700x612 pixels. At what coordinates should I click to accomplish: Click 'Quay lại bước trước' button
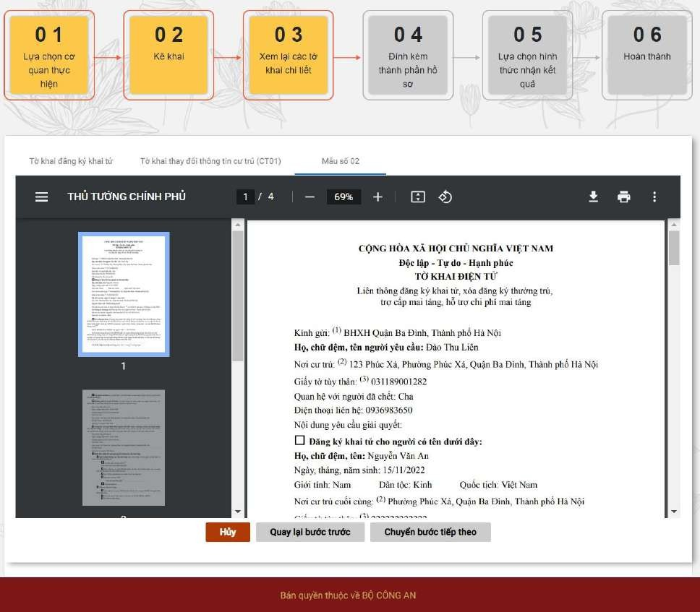[310, 532]
